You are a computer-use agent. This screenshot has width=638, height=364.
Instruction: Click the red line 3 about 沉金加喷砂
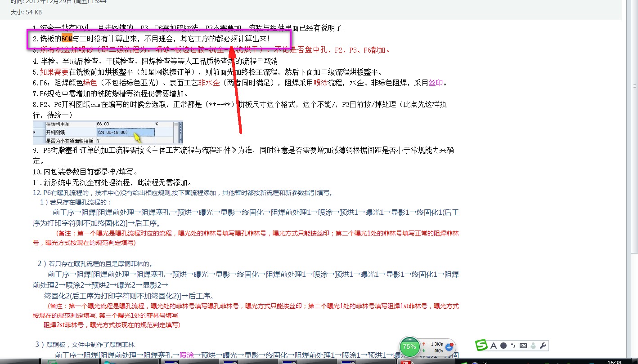click(x=212, y=50)
